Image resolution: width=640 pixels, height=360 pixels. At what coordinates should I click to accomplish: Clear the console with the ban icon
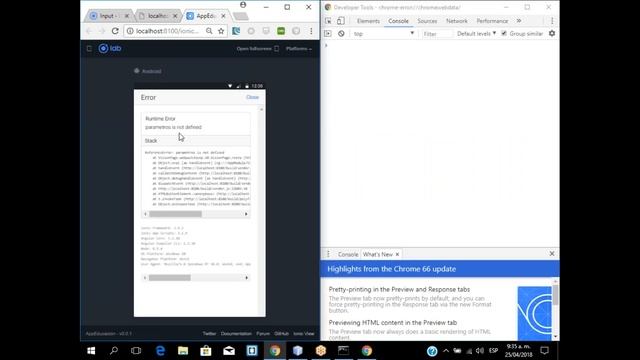point(341,33)
